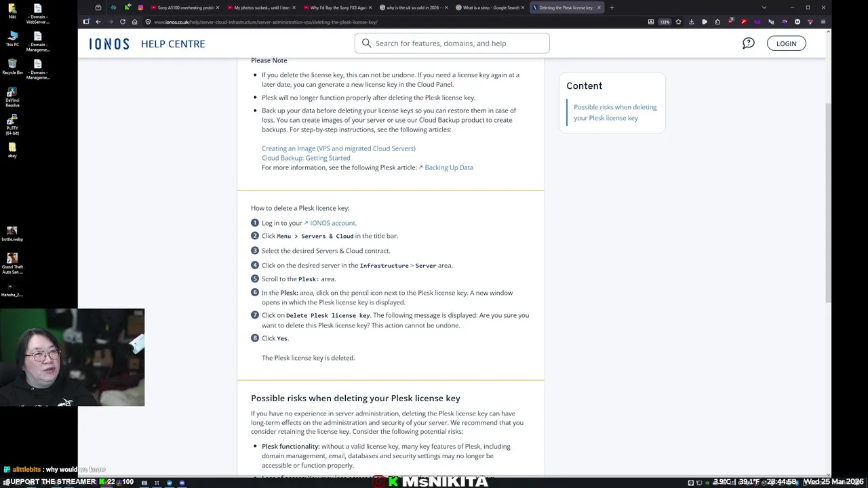Screen dimensions: 868x488
Task: Select the DaVinci Resolve desktop shortcut
Action: tap(12, 97)
